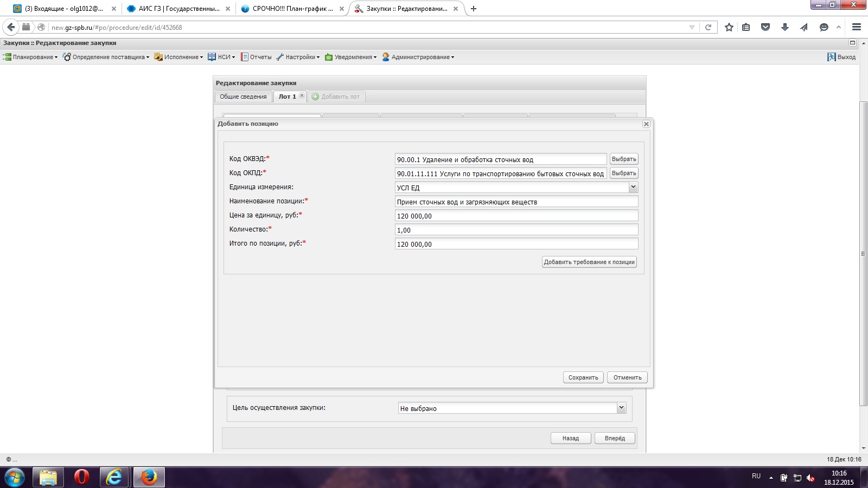The image size is (868, 488).
Task: Open the Администрирование menu
Action: coord(418,57)
